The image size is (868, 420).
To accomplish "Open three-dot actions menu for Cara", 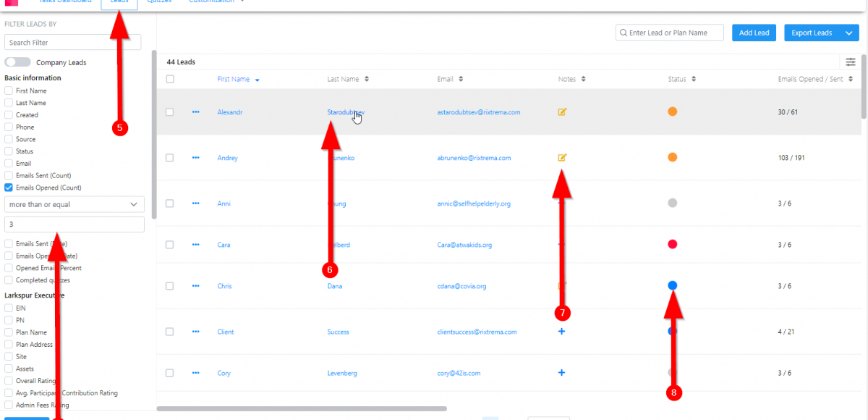I will [195, 245].
